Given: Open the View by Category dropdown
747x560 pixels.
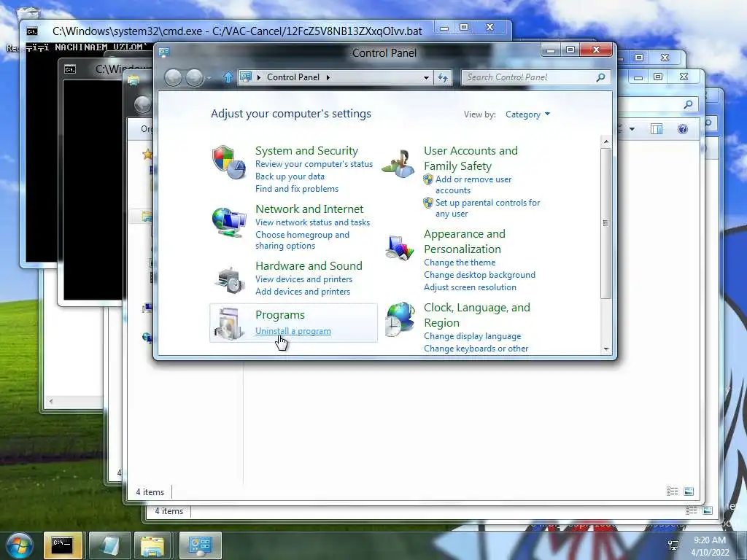Looking at the screenshot, I should (528, 114).
